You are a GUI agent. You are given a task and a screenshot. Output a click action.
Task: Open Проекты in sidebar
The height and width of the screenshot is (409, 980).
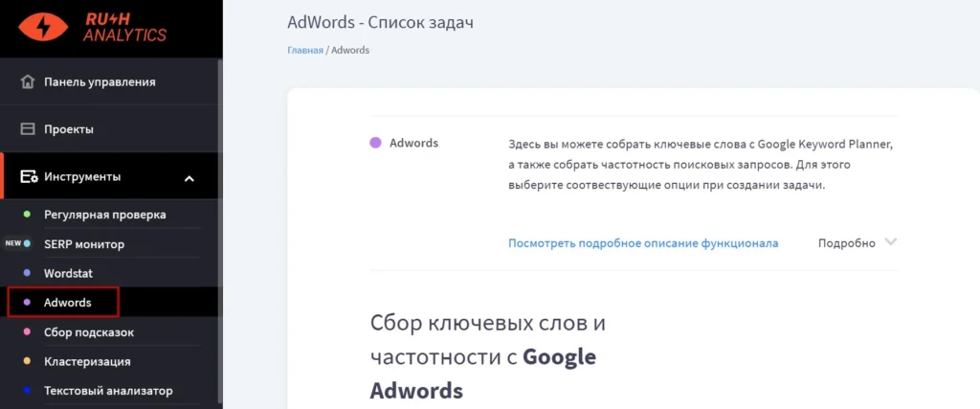[x=69, y=129]
